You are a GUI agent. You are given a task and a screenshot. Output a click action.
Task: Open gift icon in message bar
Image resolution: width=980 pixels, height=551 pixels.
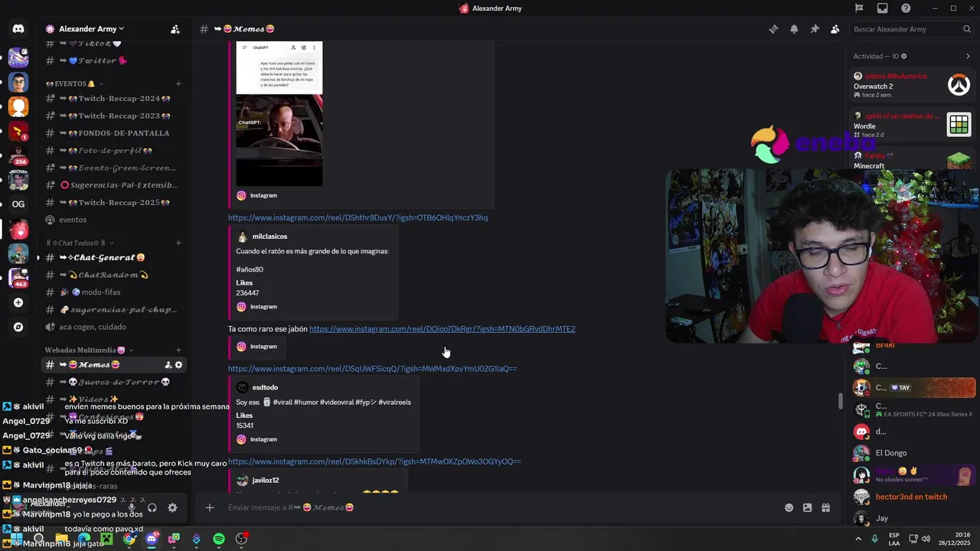coord(826,507)
